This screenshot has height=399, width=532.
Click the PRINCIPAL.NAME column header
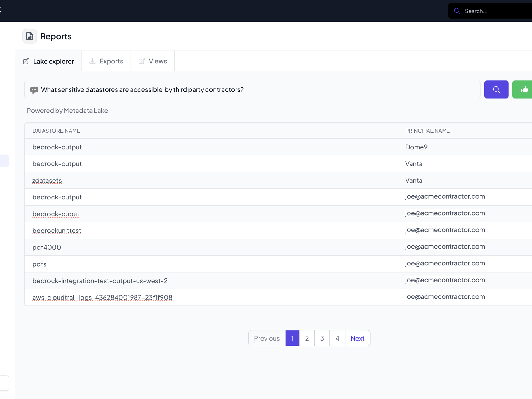point(428,131)
